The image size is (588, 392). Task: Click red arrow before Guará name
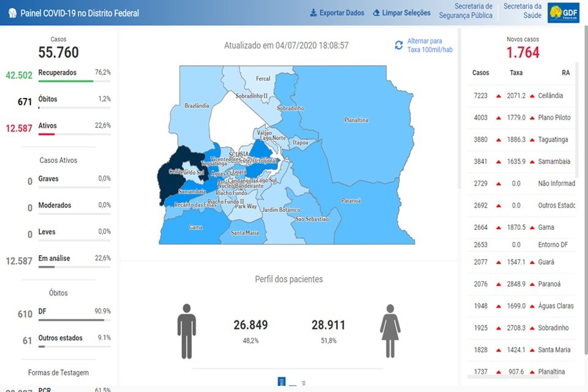[532, 263]
